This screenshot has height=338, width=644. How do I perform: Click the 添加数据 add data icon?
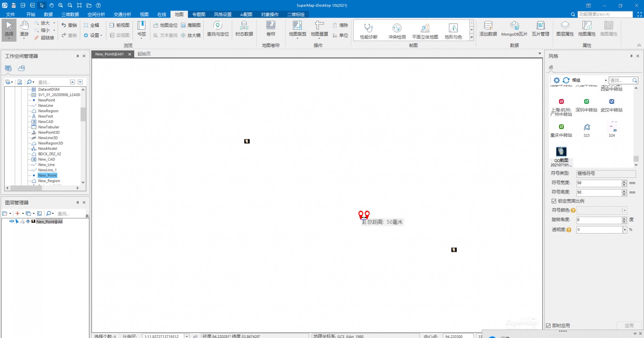488,26
